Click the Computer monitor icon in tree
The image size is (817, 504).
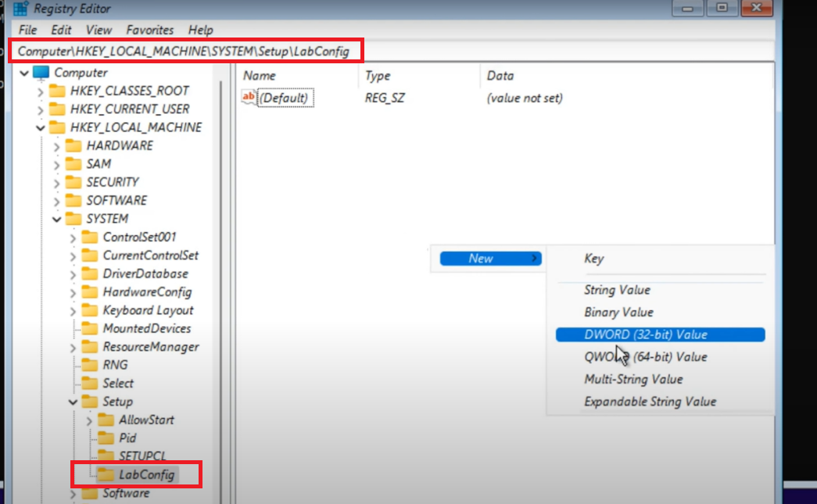(x=41, y=73)
